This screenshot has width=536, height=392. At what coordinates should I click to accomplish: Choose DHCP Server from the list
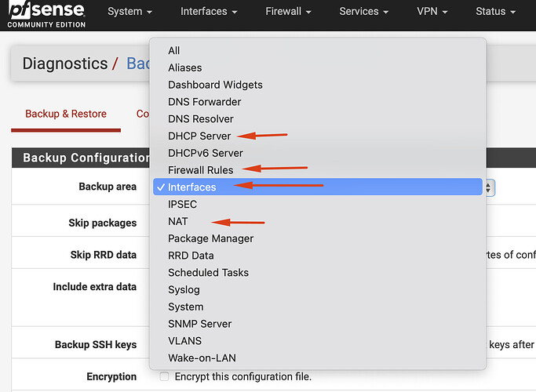(x=199, y=136)
